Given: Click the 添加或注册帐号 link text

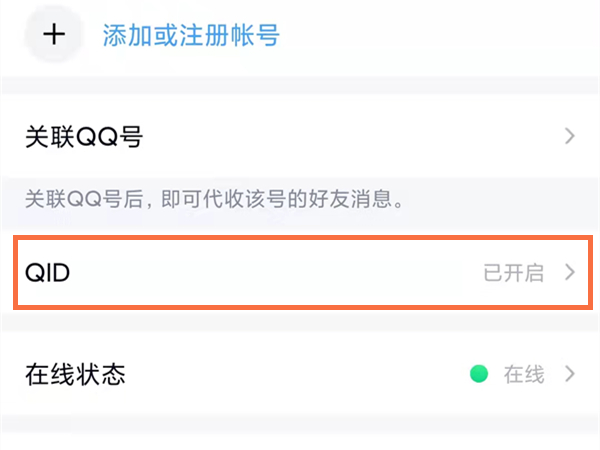Looking at the screenshot, I should (x=191, y=36).
